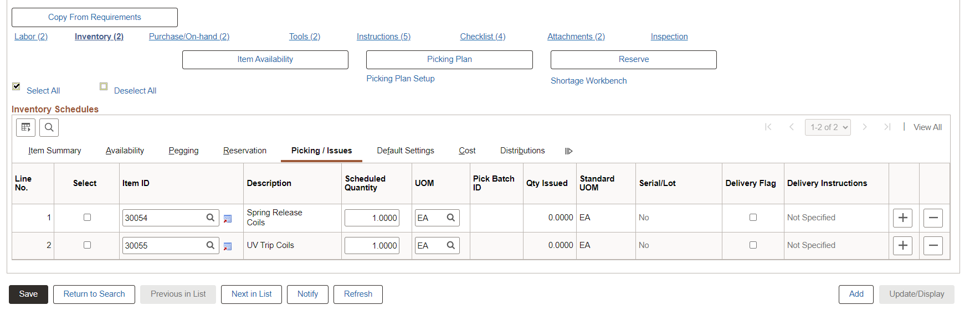980x310 pixels.
Task: Switch to Default Settings tab
Action: click(x=406, y=151)
